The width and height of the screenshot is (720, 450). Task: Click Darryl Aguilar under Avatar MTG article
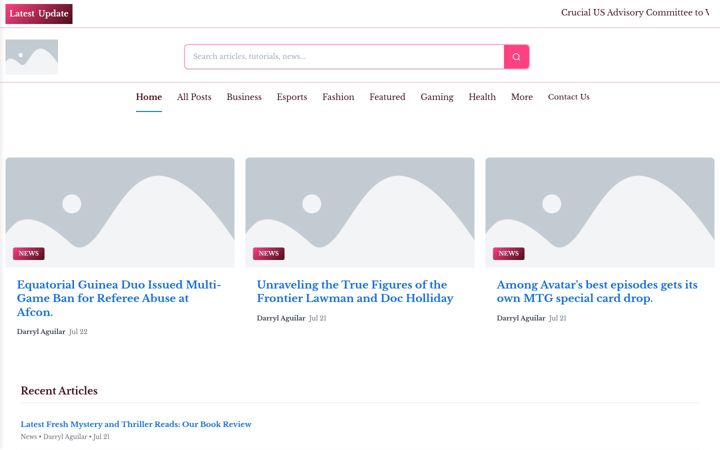[x=521, y=318]
